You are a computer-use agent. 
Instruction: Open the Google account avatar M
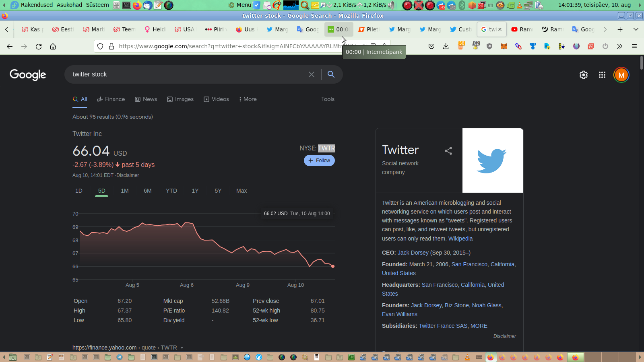(x=621, y=75)
